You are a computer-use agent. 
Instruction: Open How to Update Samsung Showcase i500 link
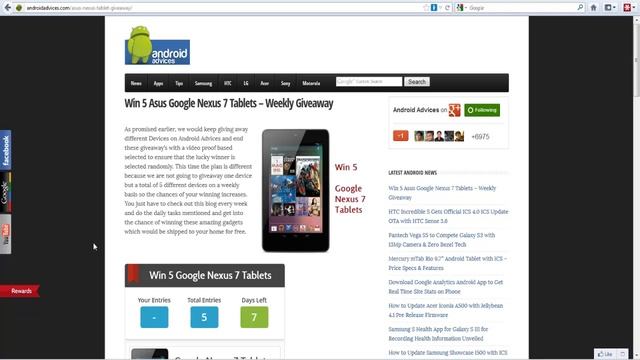[448, 353]
